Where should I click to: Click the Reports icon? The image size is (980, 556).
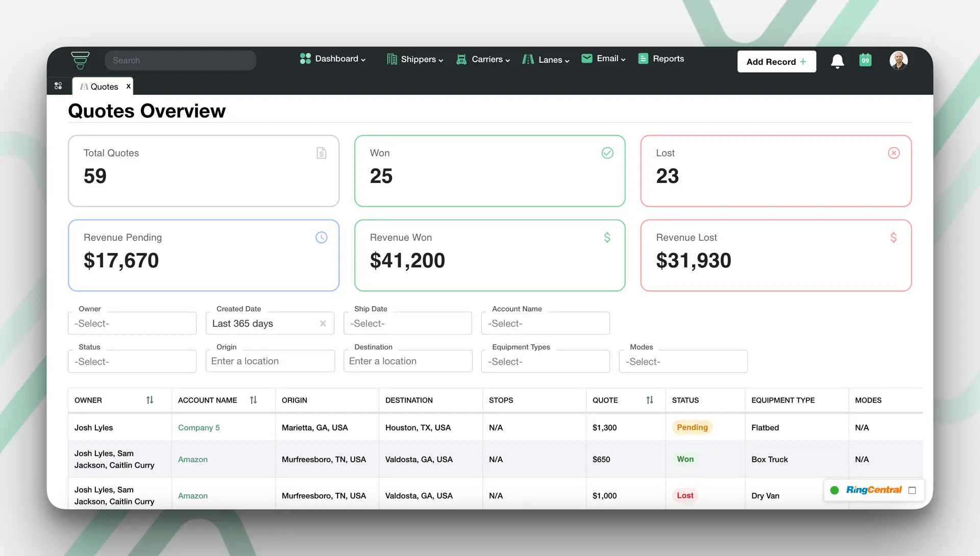pyautogui.click(x=643, y=58)
